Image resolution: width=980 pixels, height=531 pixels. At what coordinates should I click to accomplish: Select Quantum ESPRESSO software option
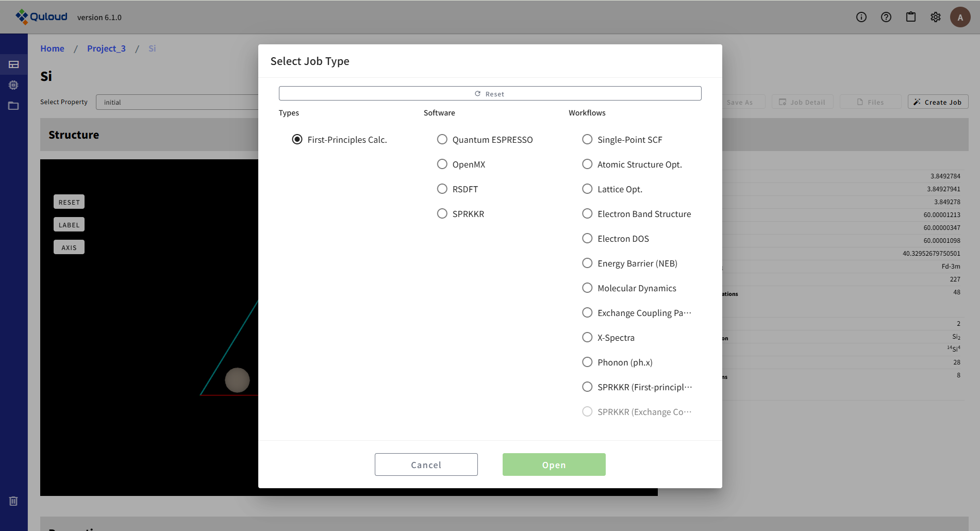coord(442,140)
